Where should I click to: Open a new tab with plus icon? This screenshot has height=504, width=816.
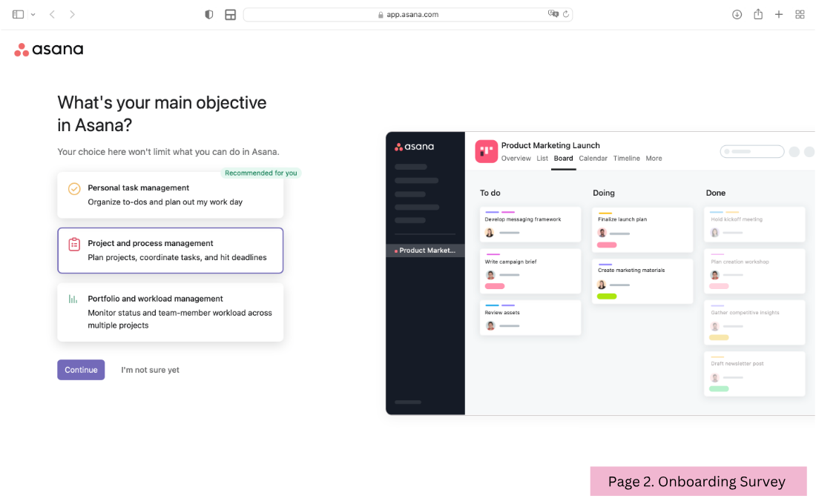[x=778, y=15]
